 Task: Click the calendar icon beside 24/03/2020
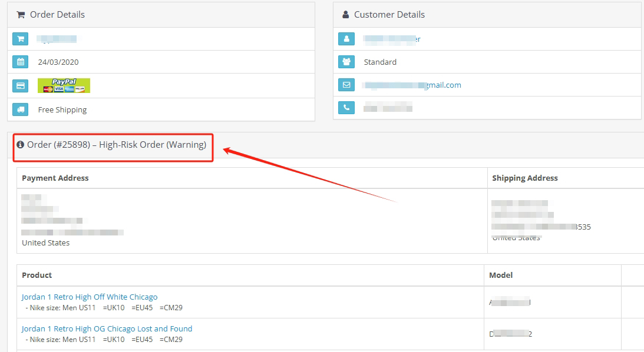[x=21, y=62]
